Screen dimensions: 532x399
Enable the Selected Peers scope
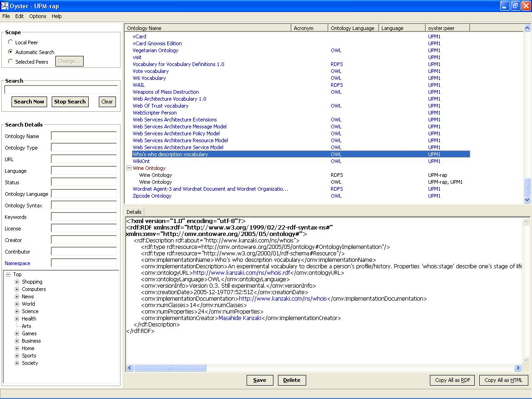pyautogui.click(x=10, y=61)
